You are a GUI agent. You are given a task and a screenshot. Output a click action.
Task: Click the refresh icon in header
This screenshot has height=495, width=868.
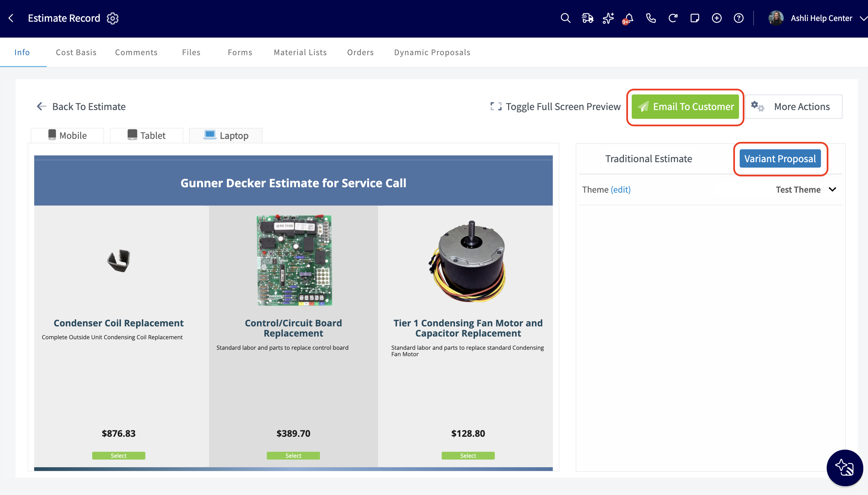(673, 18)
